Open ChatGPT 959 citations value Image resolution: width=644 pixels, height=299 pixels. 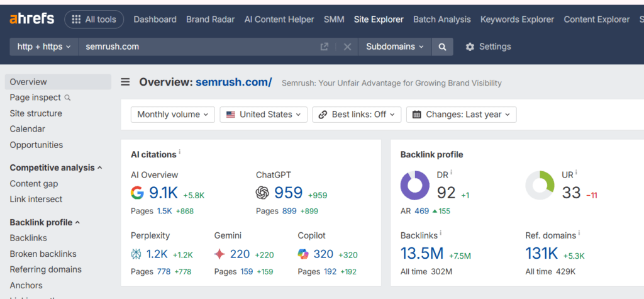click(288, 193)
